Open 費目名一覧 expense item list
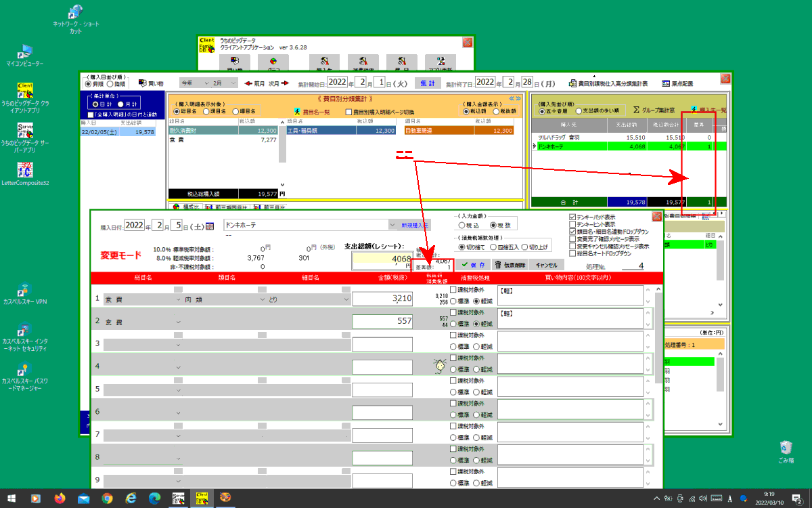Image resolution: width=812 pixels, height=508 pixels. coord(311,112)
